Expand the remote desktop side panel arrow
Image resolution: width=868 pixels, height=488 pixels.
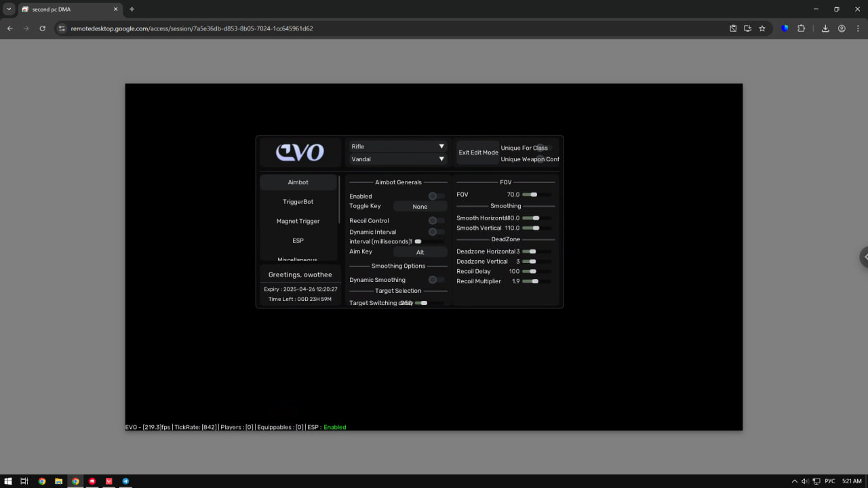(865, 257)
